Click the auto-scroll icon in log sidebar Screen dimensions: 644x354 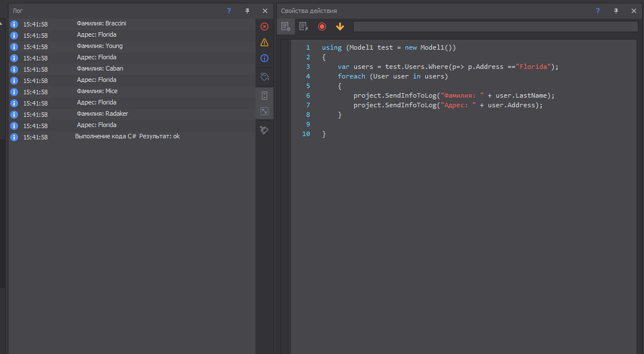coord(264,95)
